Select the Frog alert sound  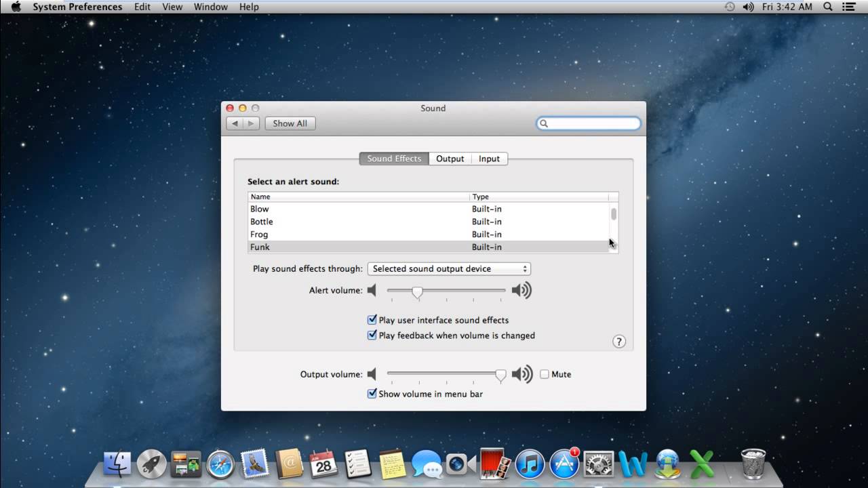[429, 235]
